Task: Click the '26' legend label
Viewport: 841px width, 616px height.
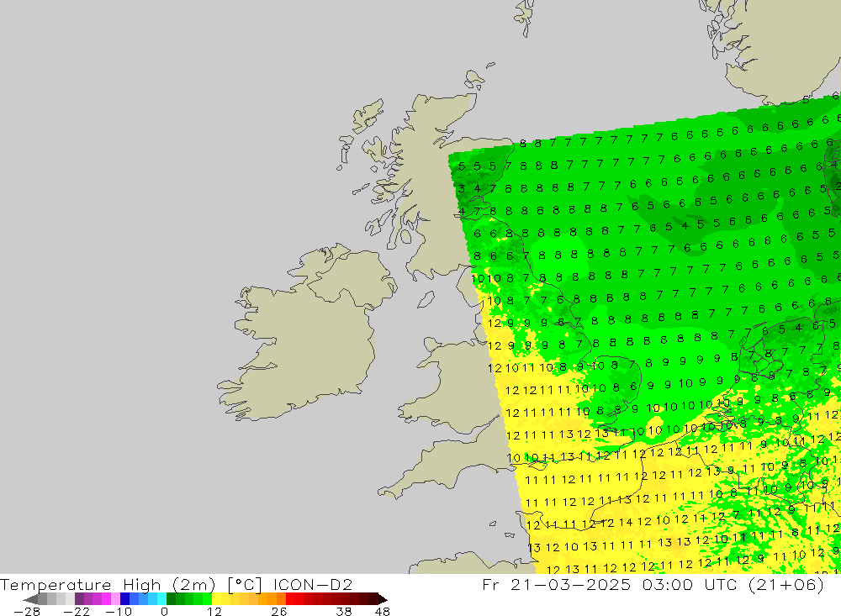Action: click(279, 612)
